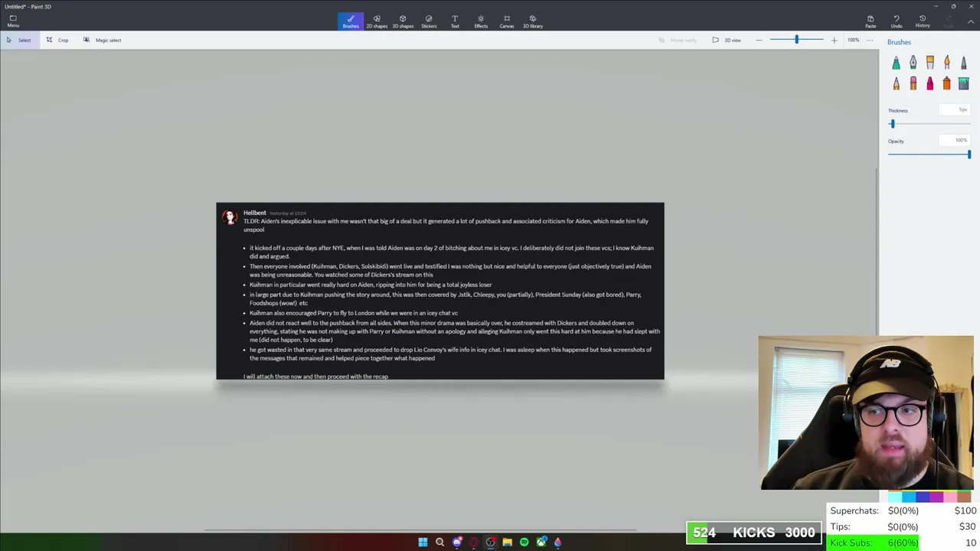Choose the Select tool
The width and height of the screenshot is (980, 551).
pyautogui.click(x=19, y=40)
